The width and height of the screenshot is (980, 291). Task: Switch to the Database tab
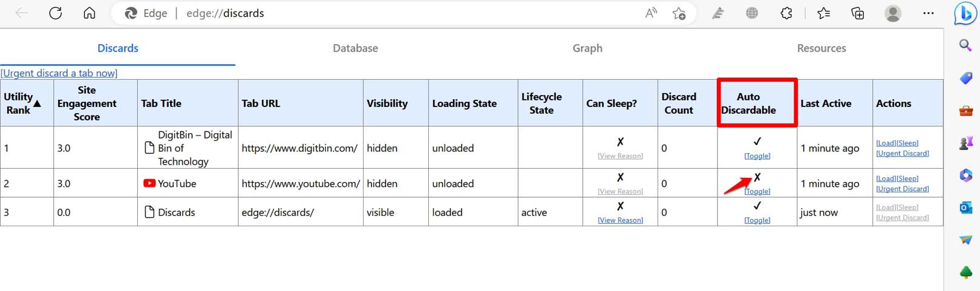[x=355, y=48]
